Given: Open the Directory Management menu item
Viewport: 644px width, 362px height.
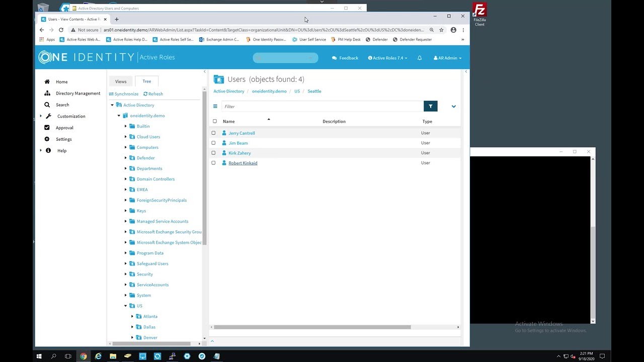Looking at the screenshot, I should tap(78, 93).
